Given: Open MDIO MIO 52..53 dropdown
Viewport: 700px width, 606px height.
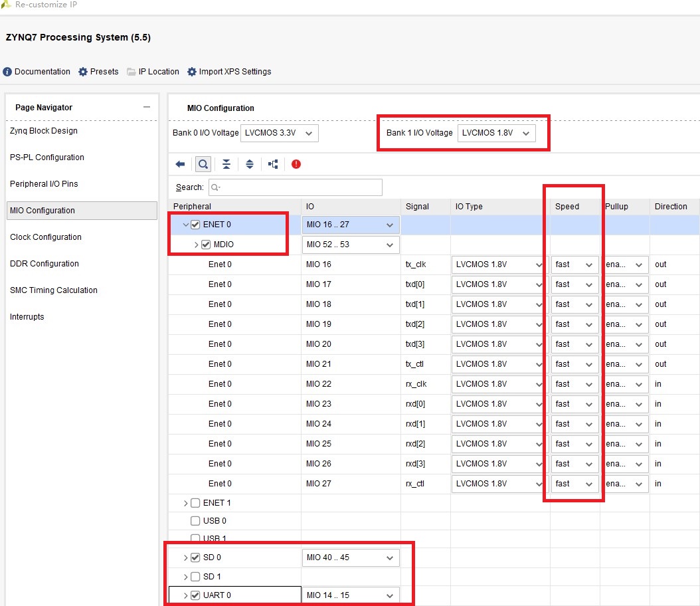Looking at the screenshot, I should click(351, 245).
